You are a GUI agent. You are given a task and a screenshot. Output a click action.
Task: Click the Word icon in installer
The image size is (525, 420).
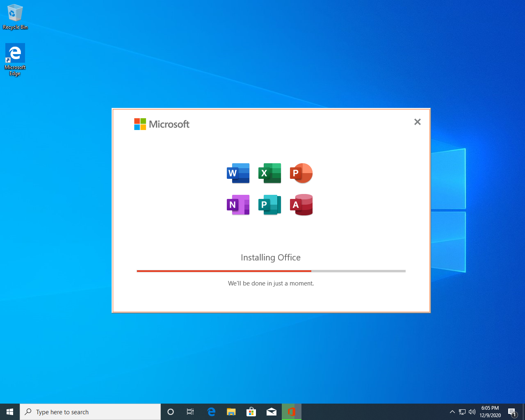[238, 173]
